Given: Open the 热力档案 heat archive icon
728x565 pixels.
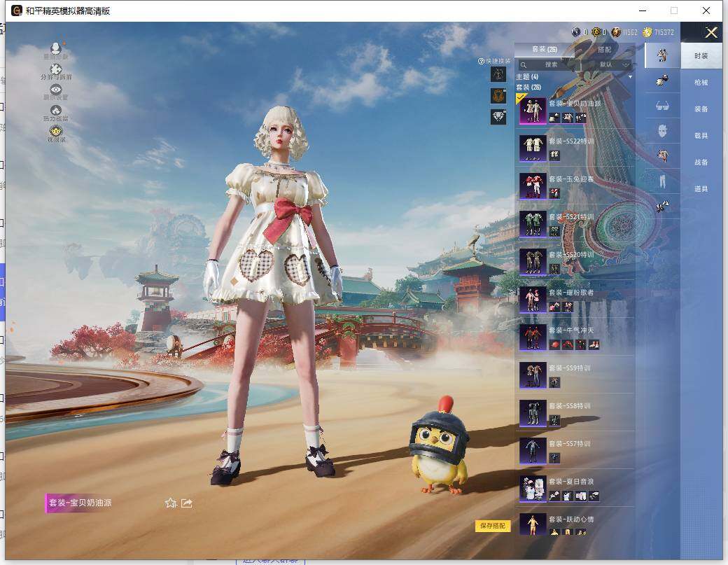Looking at the screenshot, I should (x=56, y=110).
